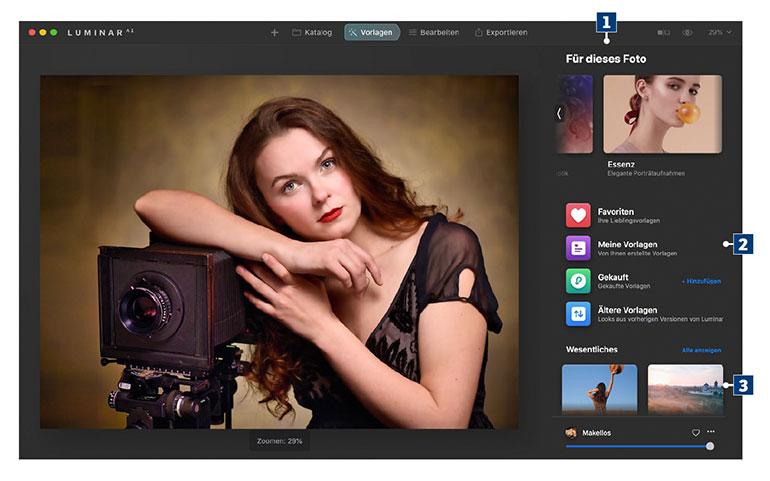
Task: Open the 29% zoom dropdown
Action: [x=719, y=32]
